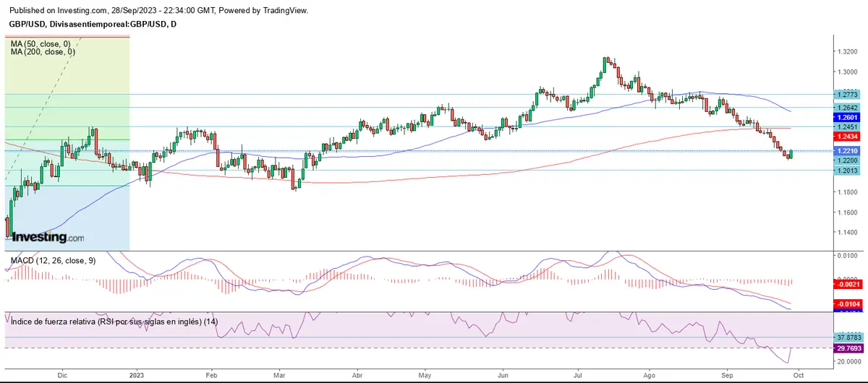Click the RSI (14) indicator title

(114, 322)
